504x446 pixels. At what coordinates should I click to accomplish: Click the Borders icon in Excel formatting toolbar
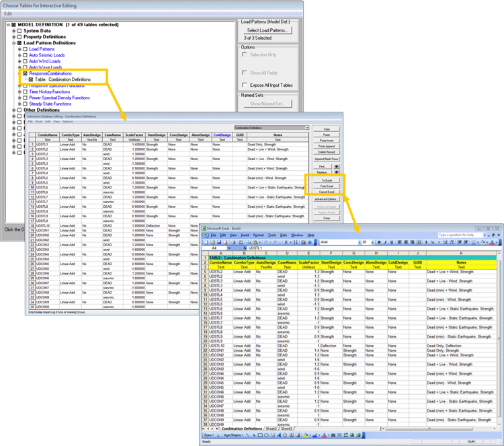click(474, 242)
